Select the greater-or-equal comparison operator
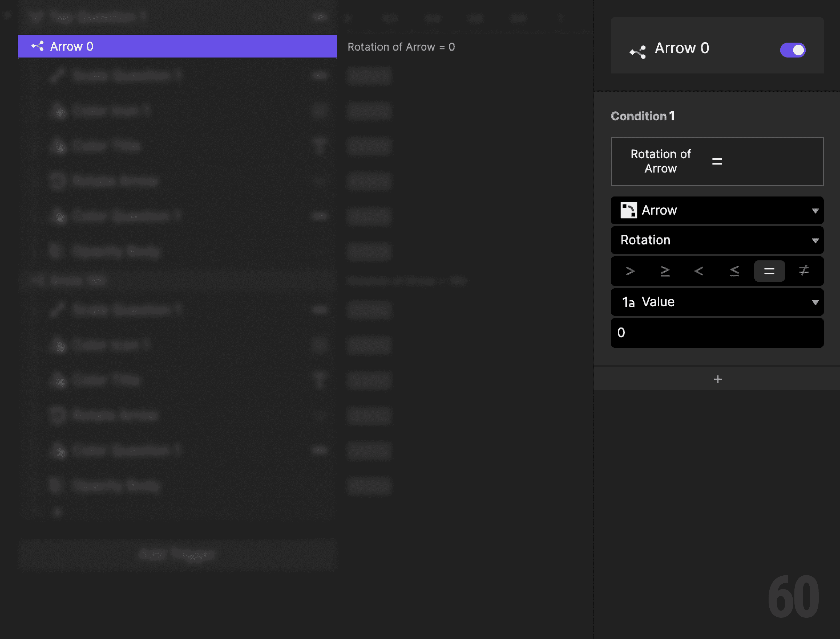Image resolution: width=840 pixels, height=639 pixels. tap(665, 271)
